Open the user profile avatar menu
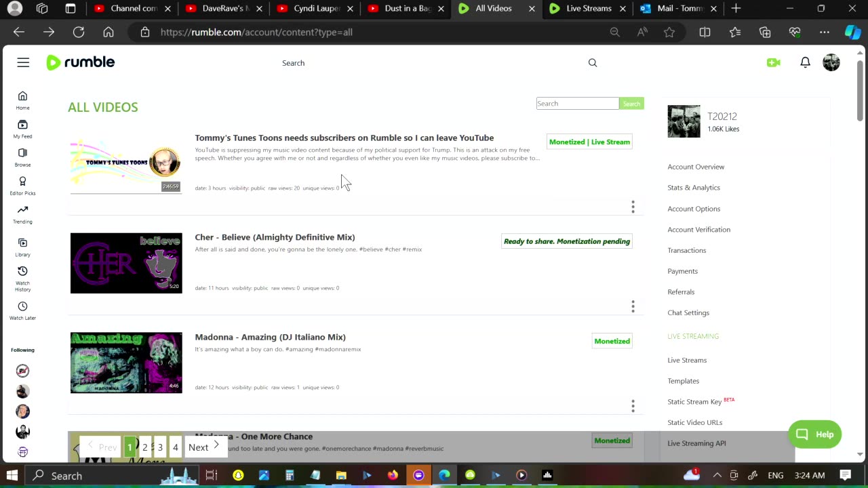868x488 pixels. pyautogui.click(x=831, y=62)
